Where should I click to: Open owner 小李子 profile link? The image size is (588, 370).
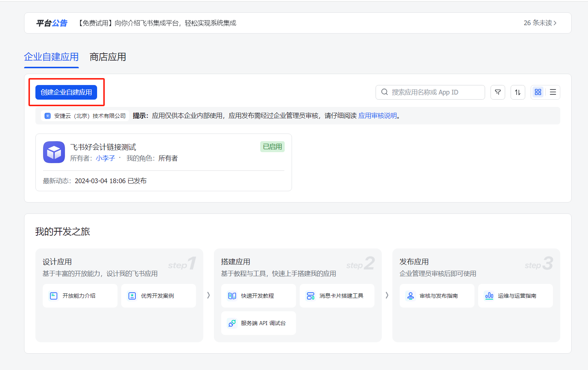(x=105, y=158)
